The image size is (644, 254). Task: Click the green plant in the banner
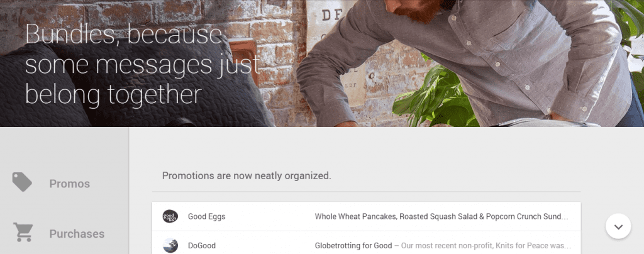(x=435, y=96)
